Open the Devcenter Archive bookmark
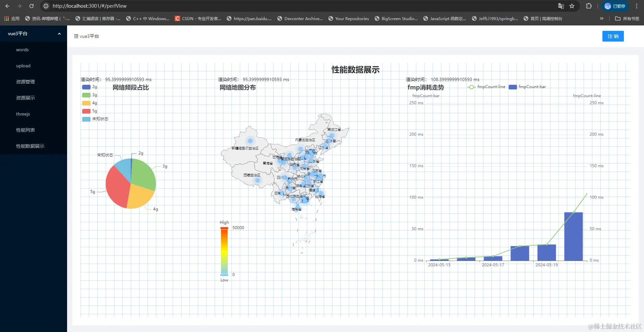 pyautogui.click(x=300, y=18)
